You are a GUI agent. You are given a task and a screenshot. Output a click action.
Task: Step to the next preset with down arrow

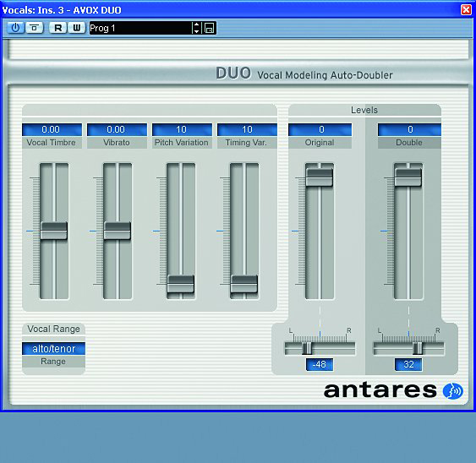(196, 31)
